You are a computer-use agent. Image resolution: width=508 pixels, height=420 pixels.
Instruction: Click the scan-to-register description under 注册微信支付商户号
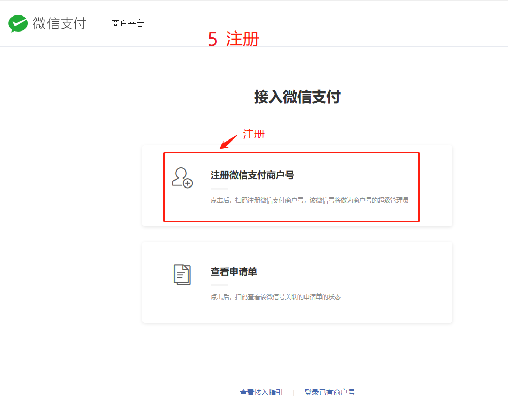[309, 200]
